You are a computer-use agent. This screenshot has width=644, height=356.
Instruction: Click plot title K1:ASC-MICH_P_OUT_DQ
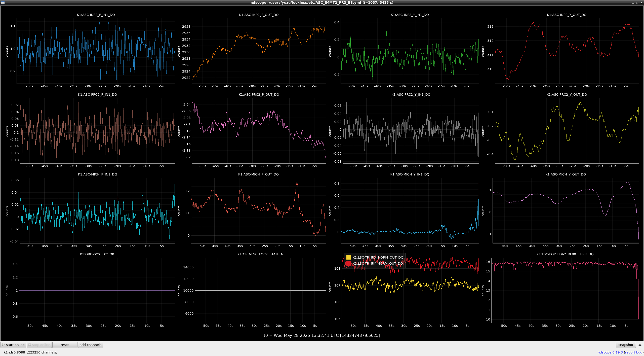click(259, 174)
